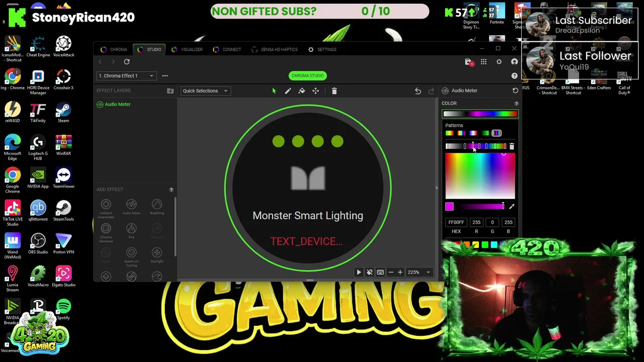Click the G value input field
This screenshot has width=644, height=362.
(x=493, y=222)
